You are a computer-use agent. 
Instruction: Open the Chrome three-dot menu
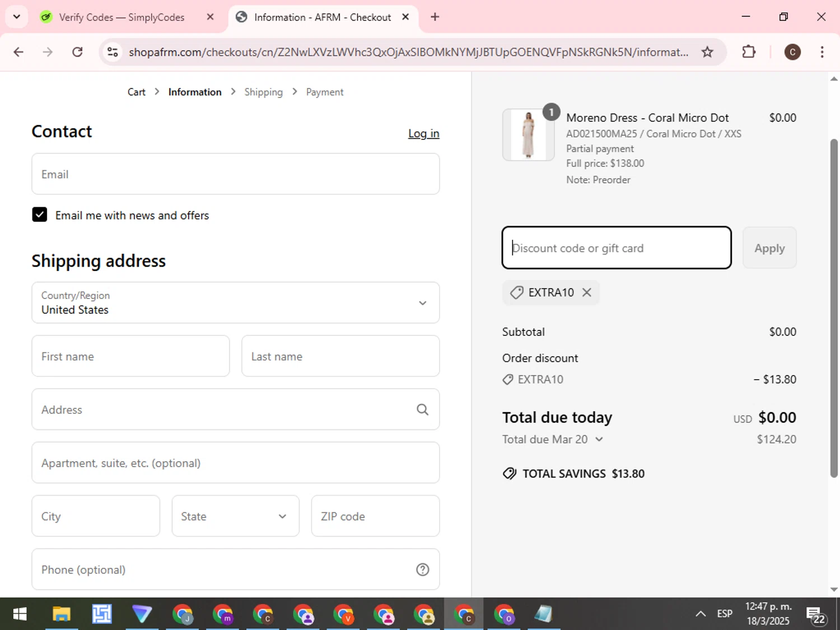(822, 52)
